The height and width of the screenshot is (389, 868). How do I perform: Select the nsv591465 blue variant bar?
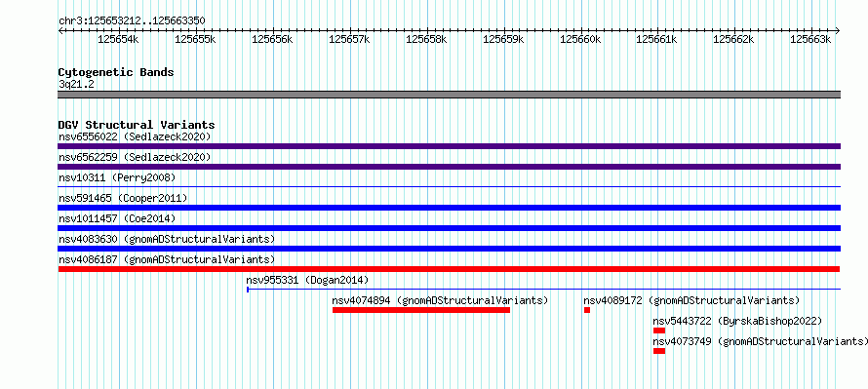tap(449, 208)
